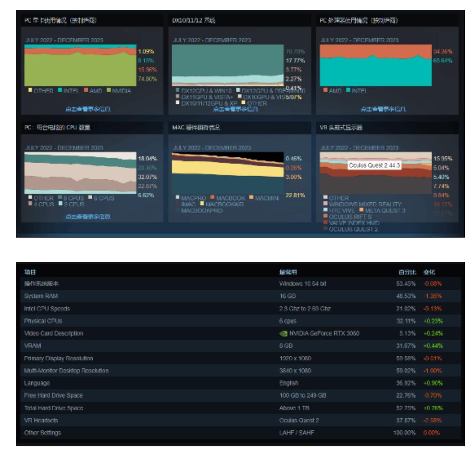Click the INTEL legend swatch in the processor chart
This screenshot has height=457, width=476.
point(348,90)
